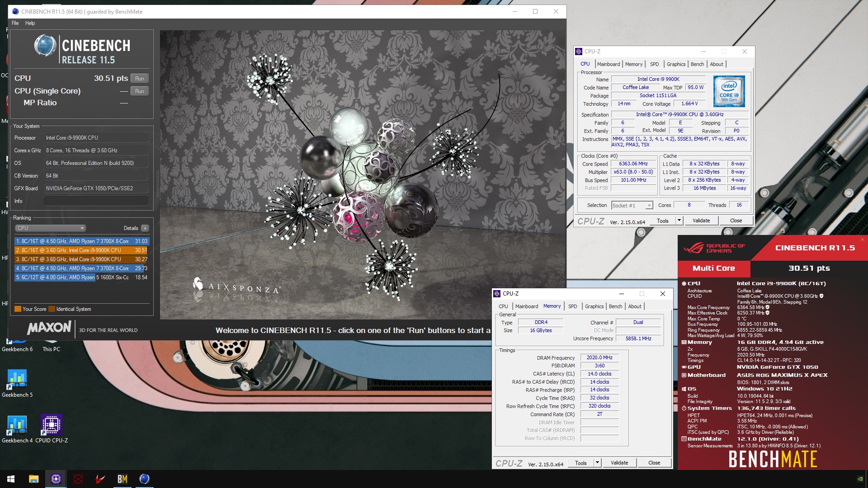Click CPU-Z title bar icon, lower window
The image size is (868, 488).
click(497, 294)
